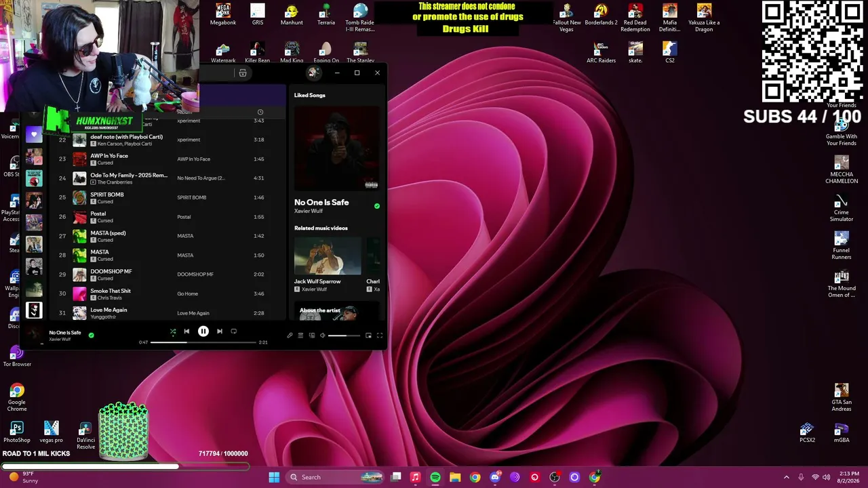868x488 pixels.
Task: Open Liked Songs heading in side panel
Action: coord(310,96)
